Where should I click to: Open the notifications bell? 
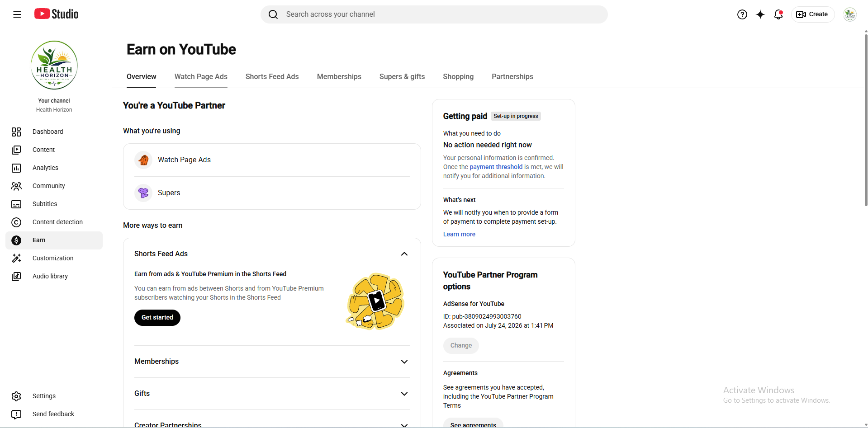(778, 14)
